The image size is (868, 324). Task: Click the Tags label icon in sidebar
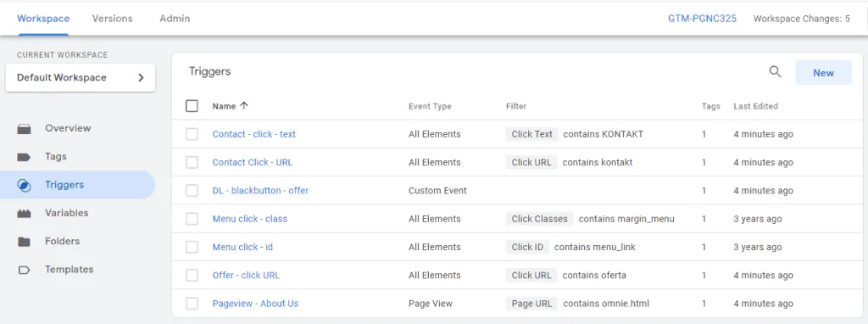24,157
